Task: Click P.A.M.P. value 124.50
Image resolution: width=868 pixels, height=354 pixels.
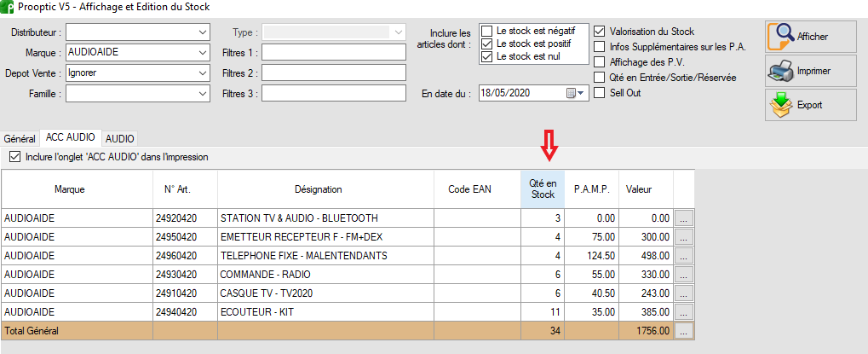Action: click(x=601, y=256)
